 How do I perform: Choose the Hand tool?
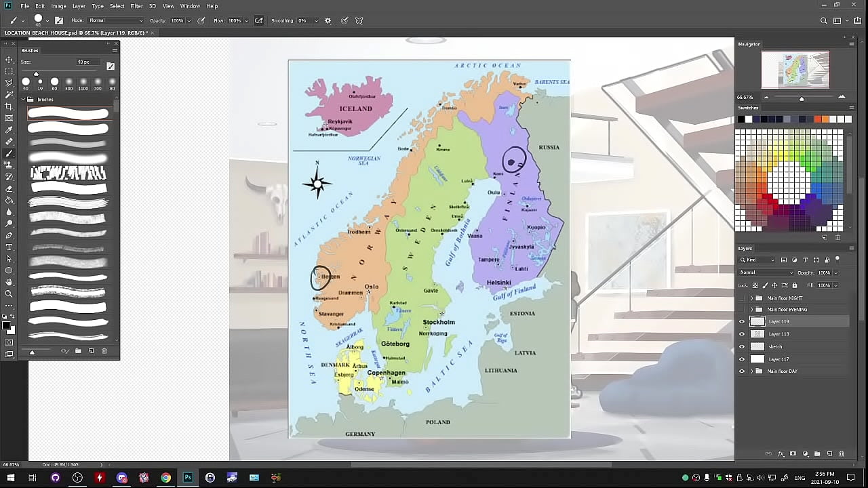(9, 282)
